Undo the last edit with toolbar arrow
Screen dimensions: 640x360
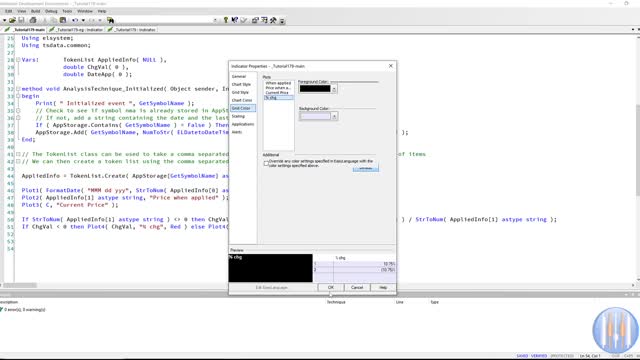pyautogui.click(x=75, y=20)
